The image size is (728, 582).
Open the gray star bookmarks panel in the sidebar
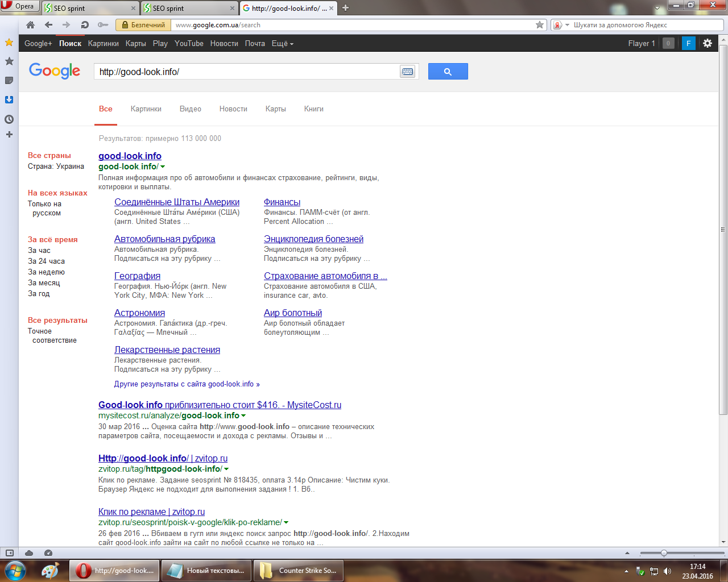point(9,61)
